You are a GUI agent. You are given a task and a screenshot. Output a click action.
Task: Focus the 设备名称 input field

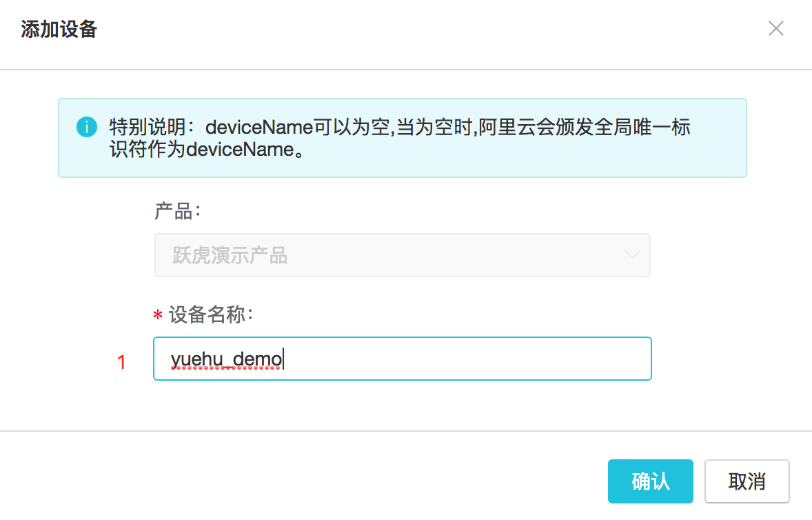click(x=403, y=359)
